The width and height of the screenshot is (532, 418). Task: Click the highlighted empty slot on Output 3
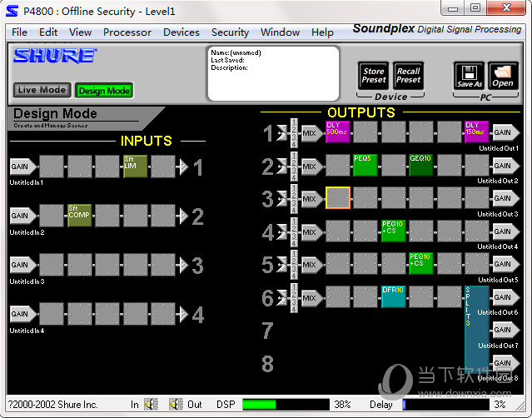click(x=337, y=198)
